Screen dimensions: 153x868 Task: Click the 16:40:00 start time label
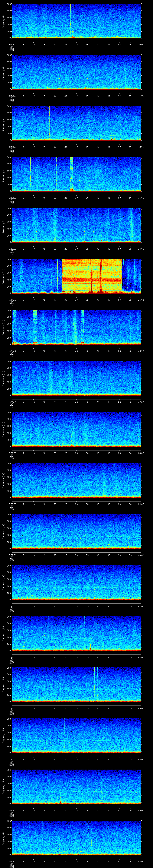pyautogui.click(x=12, y=606)
